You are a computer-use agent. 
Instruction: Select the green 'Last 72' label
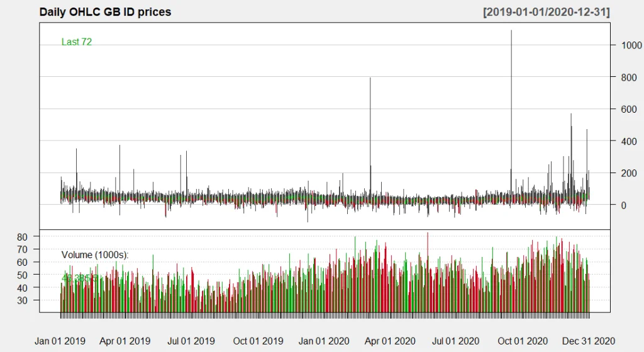point(77,42)
